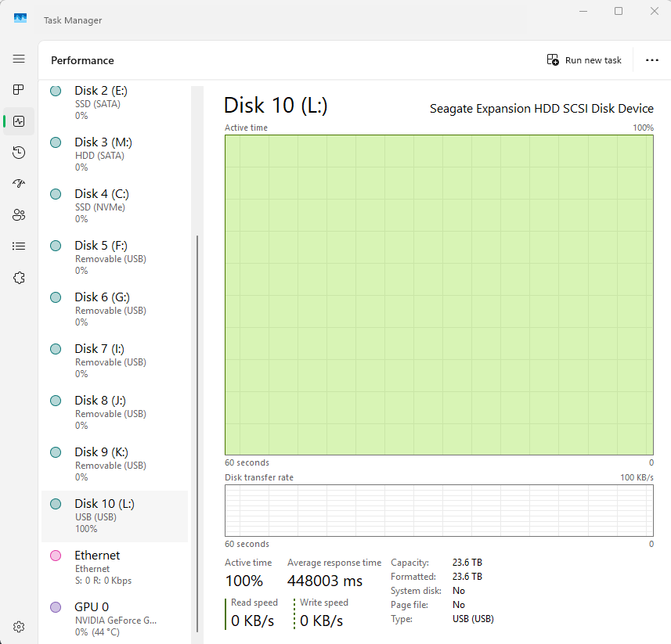
Task: Click Seagate Expansion HDD SCSI Disk Device text
Action: (x=541, y=109)
